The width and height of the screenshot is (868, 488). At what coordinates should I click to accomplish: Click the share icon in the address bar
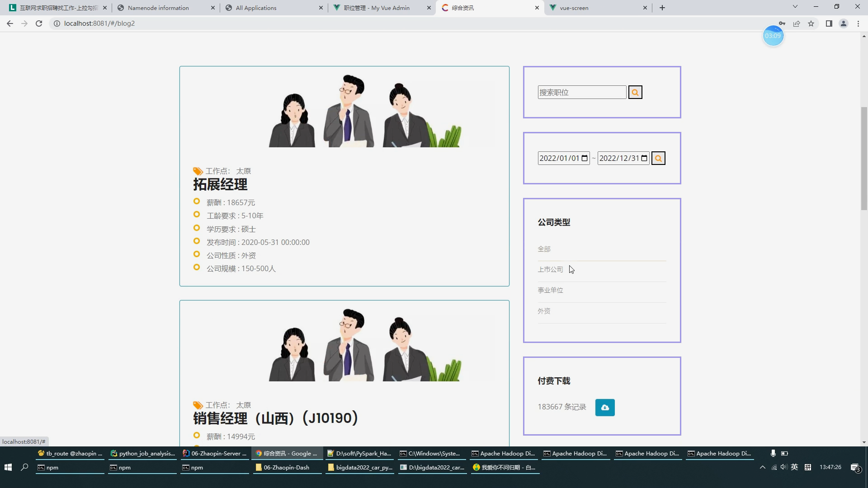797,23
